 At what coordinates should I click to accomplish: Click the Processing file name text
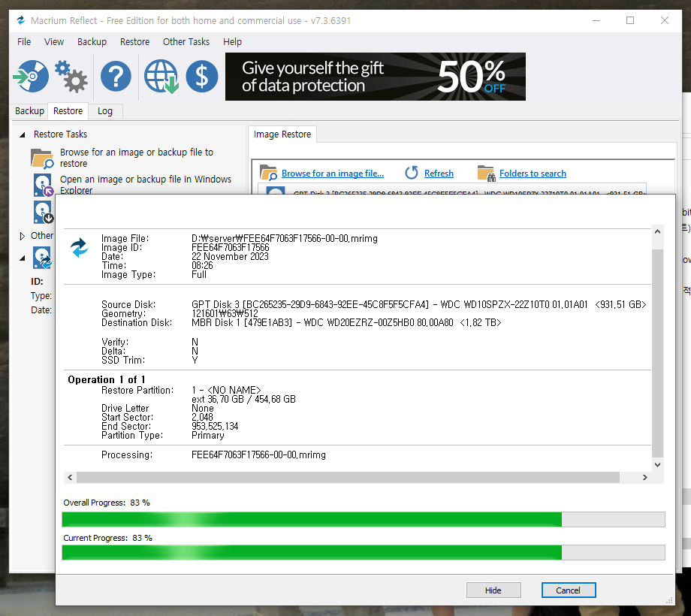coord(258,454)
